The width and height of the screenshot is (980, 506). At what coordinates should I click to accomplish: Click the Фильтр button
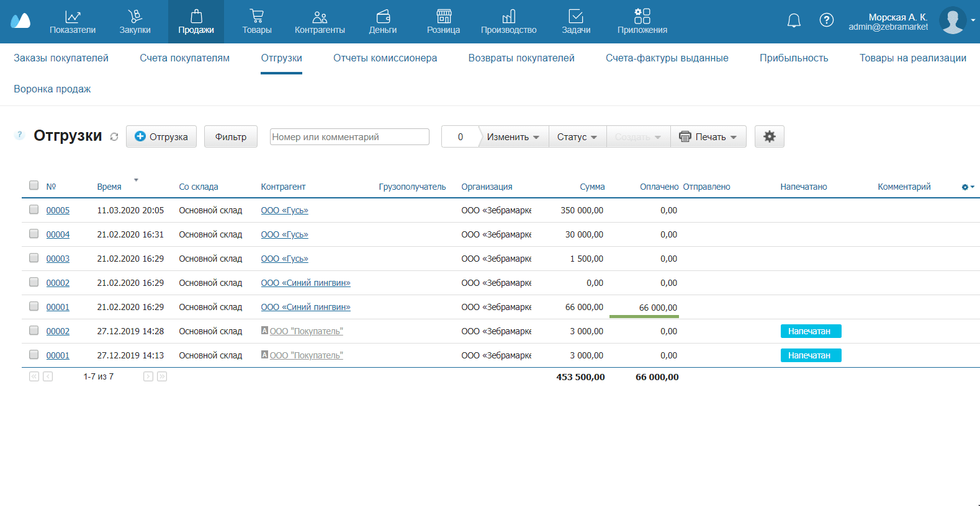pyautogui.click(x=230, y=137)
